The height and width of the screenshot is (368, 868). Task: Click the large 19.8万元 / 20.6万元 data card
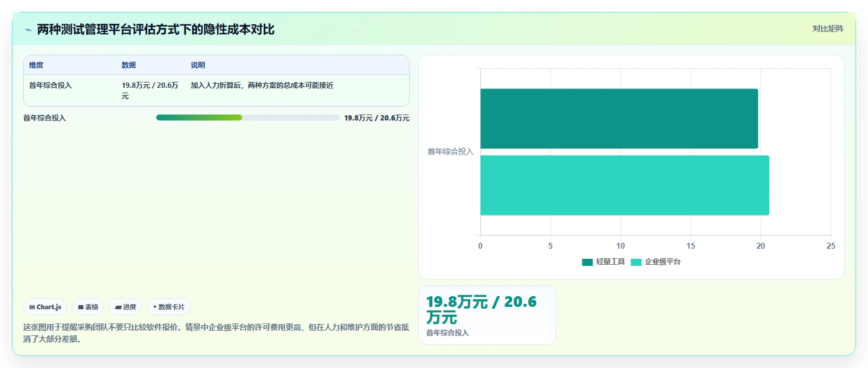coord(487,315)
